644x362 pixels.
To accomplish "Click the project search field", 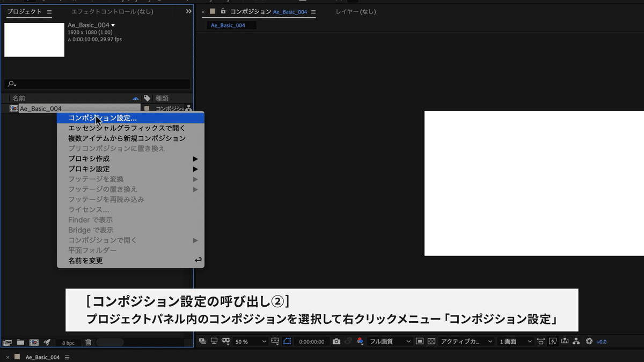I will coord(97,84).
